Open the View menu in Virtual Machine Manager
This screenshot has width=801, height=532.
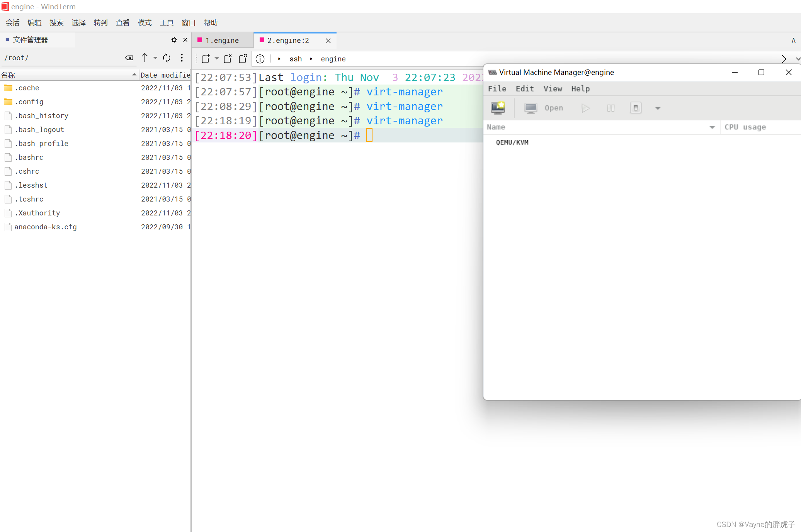[553, 89]
